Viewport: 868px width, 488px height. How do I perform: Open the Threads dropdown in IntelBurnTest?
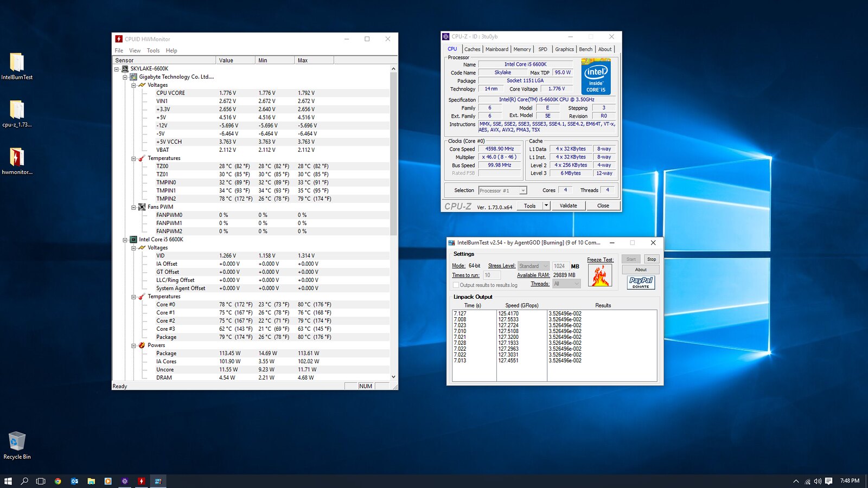pos(566,284)
